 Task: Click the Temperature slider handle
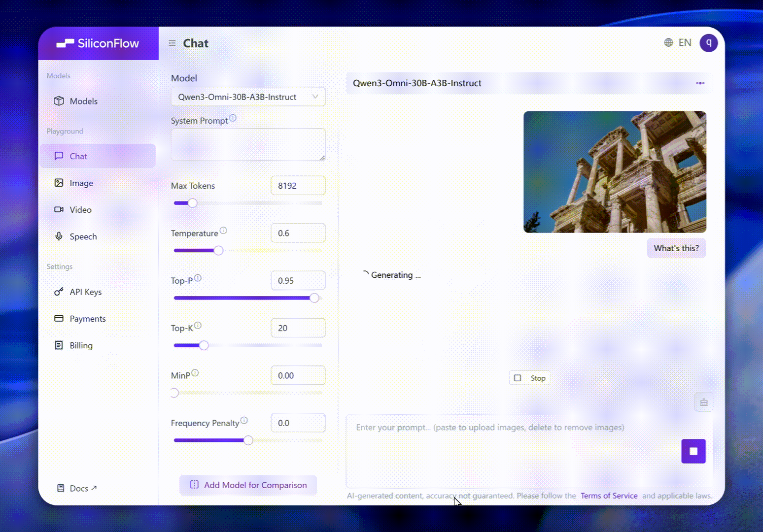coord(218,251)
